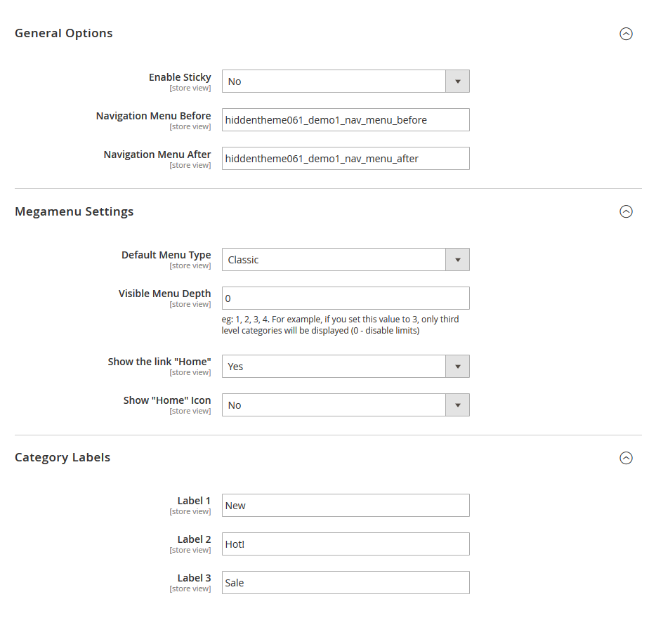Click [store view] under Enable Sticky
Screen dimensions: 663x644
coord(190,87)
